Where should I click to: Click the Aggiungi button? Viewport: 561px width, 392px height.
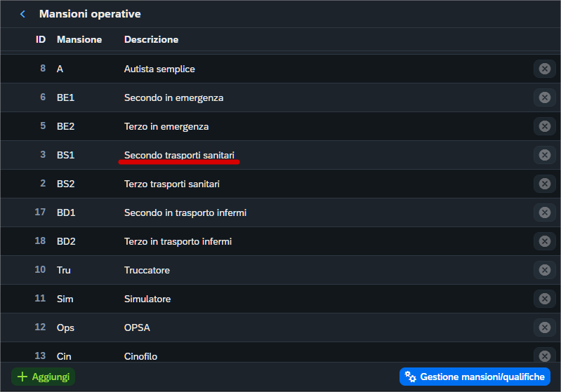[x=44, y=377]
